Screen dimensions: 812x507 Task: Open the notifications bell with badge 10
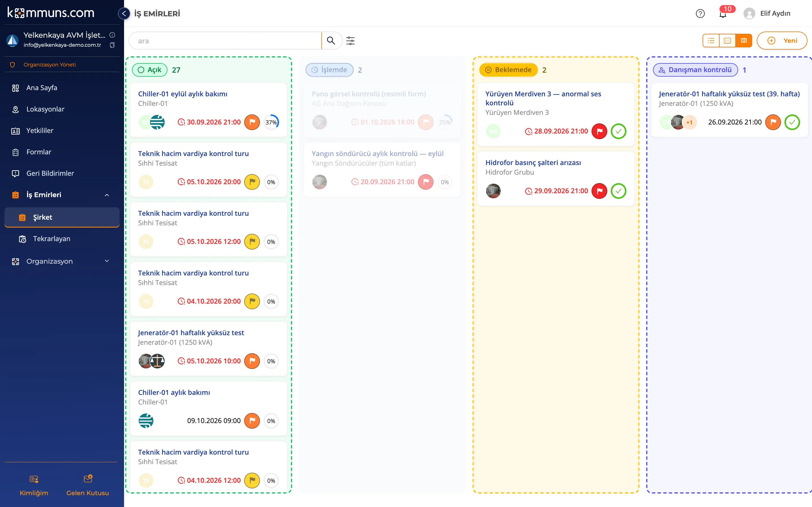723,14
